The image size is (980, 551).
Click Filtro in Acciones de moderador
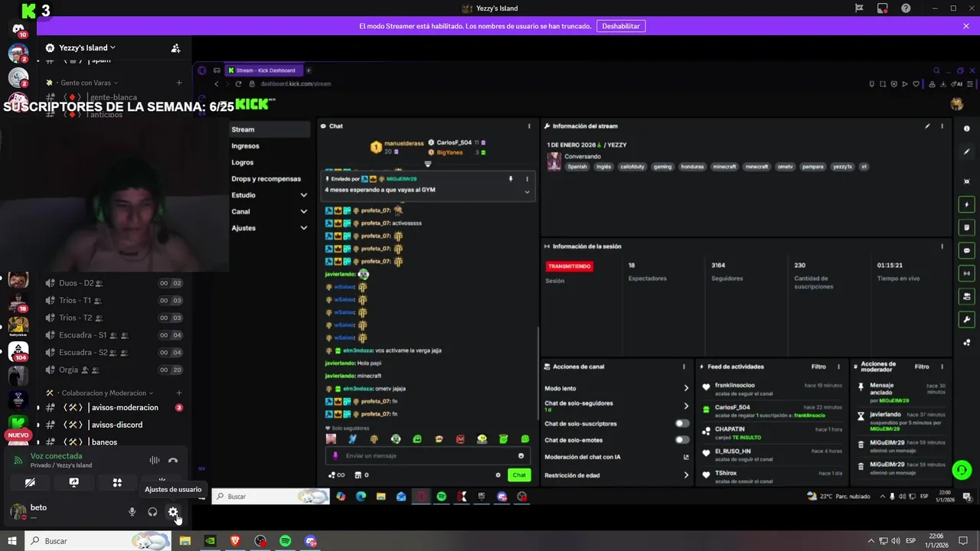(922, 367)
